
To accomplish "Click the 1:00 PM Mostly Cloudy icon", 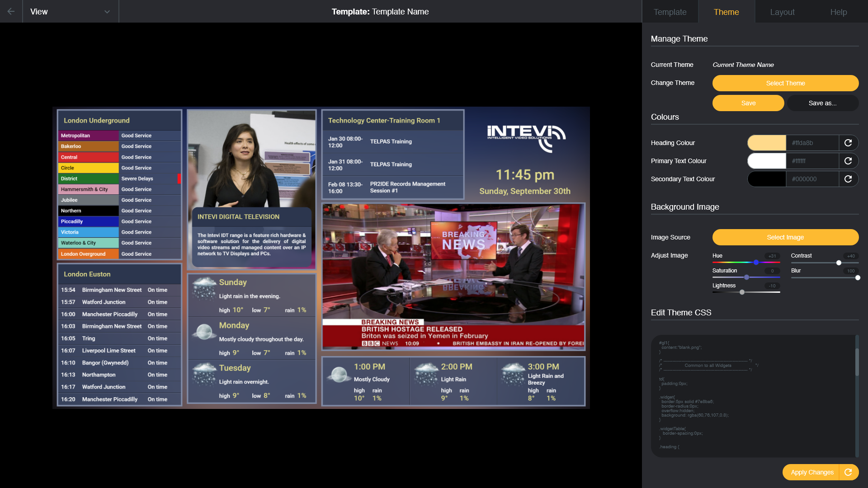I will coord(339,375).
